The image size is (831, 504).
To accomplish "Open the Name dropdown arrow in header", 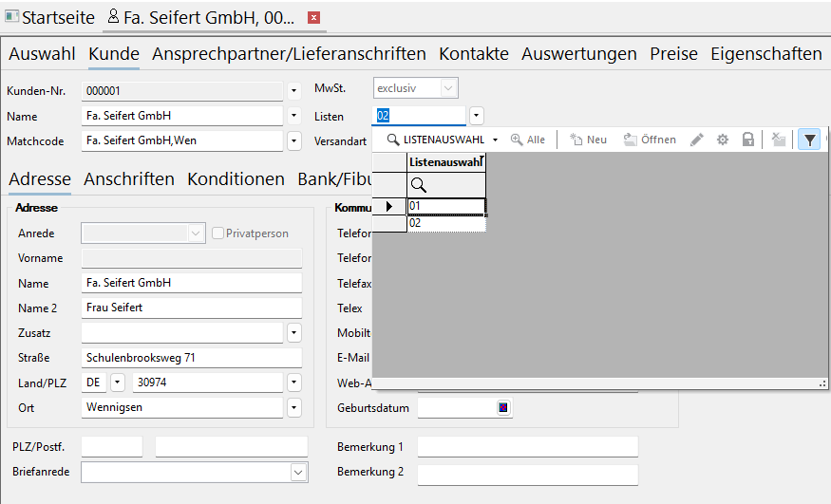I will click(293, 116).
